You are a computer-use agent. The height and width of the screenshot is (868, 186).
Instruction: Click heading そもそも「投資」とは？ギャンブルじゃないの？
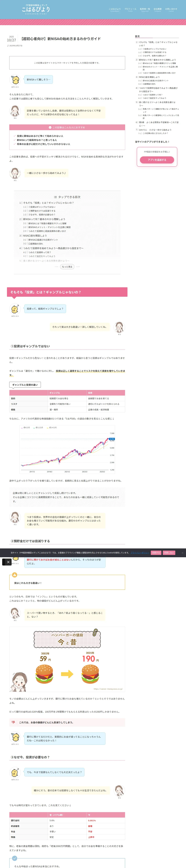coord(67,292)
